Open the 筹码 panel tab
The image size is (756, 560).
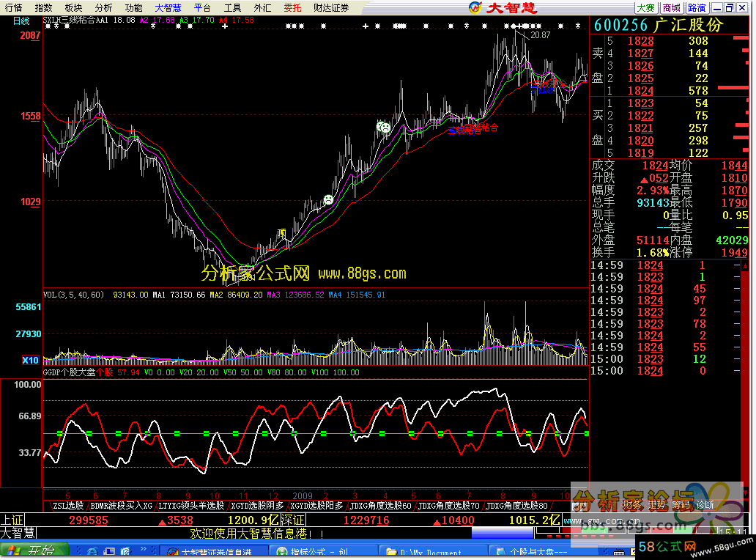(681, 505)
